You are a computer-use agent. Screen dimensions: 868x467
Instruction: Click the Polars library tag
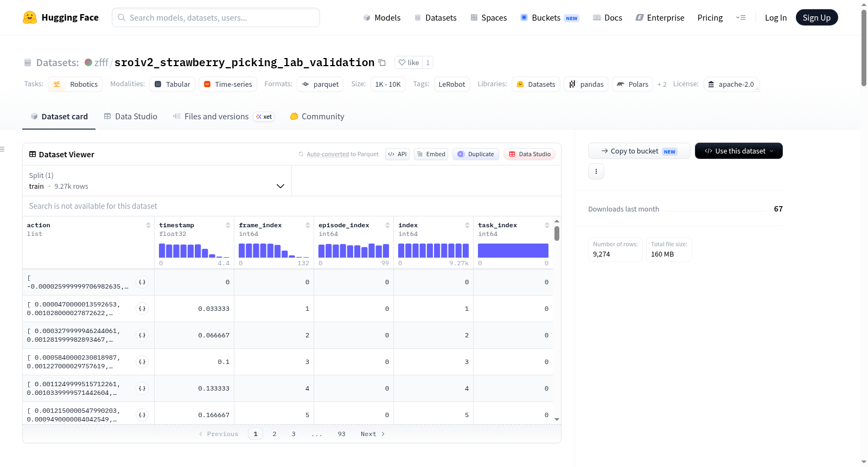pos(633,84)
